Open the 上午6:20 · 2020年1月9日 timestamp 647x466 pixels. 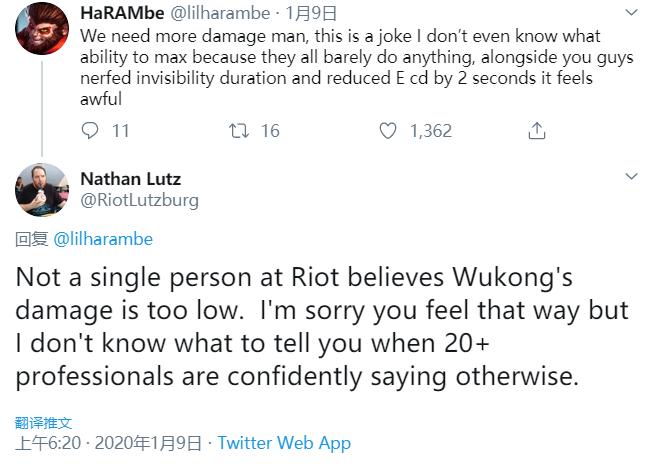coord(108,442)
